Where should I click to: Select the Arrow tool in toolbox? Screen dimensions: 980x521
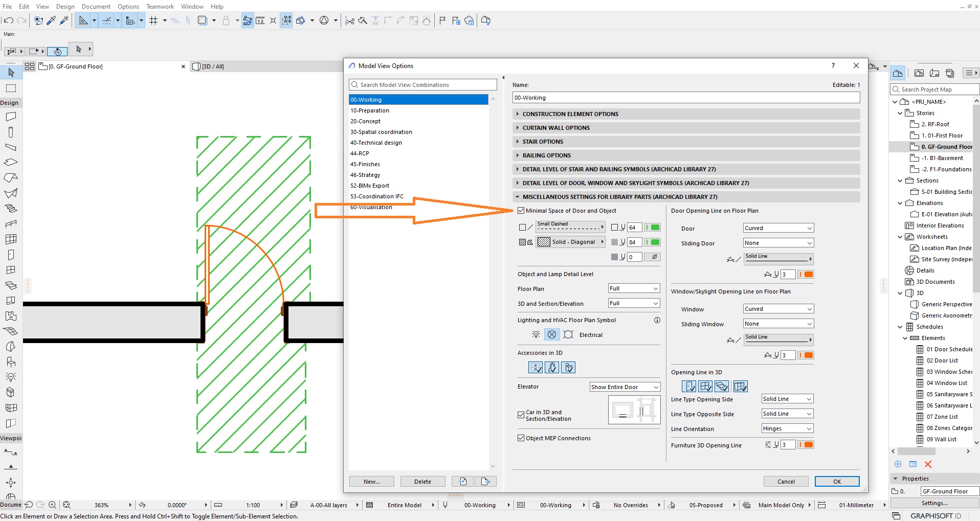11,73
